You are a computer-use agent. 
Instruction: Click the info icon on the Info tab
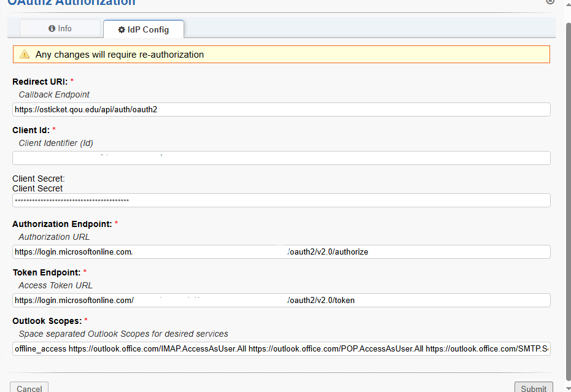(x=52, y=29)
